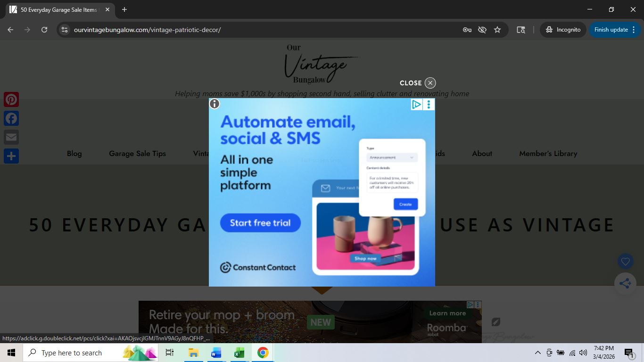Go to Member's Library page
The image size is (644, 362).
(x=548, y=154)
